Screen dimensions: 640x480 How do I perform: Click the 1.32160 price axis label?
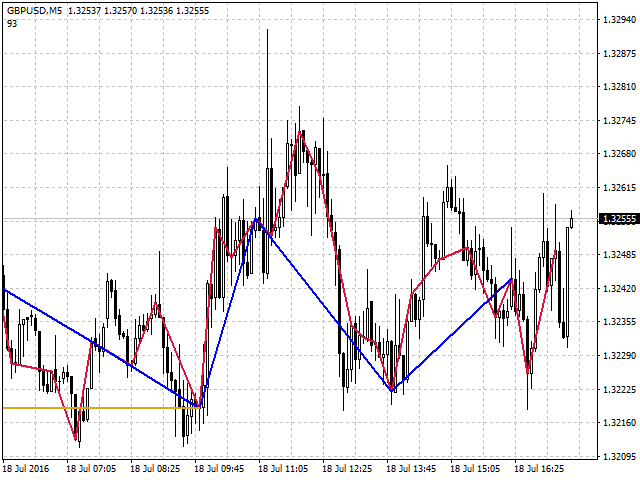tap(620, 422)
